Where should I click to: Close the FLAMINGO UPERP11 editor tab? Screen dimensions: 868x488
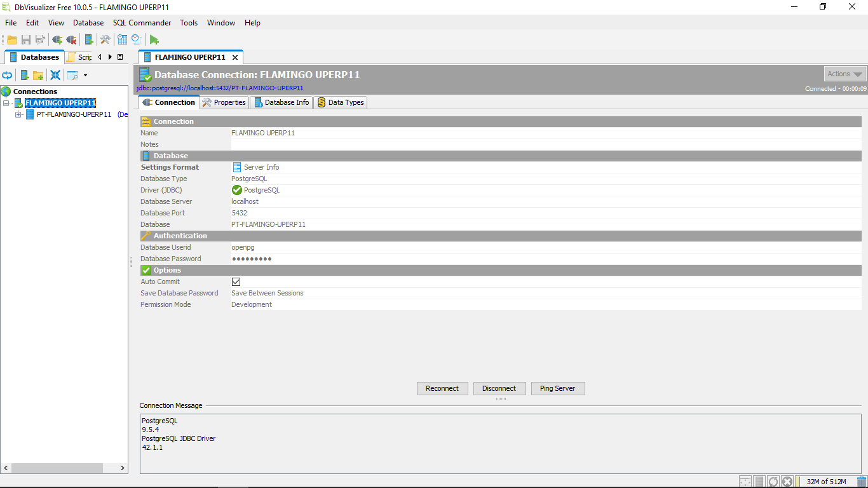234,57
